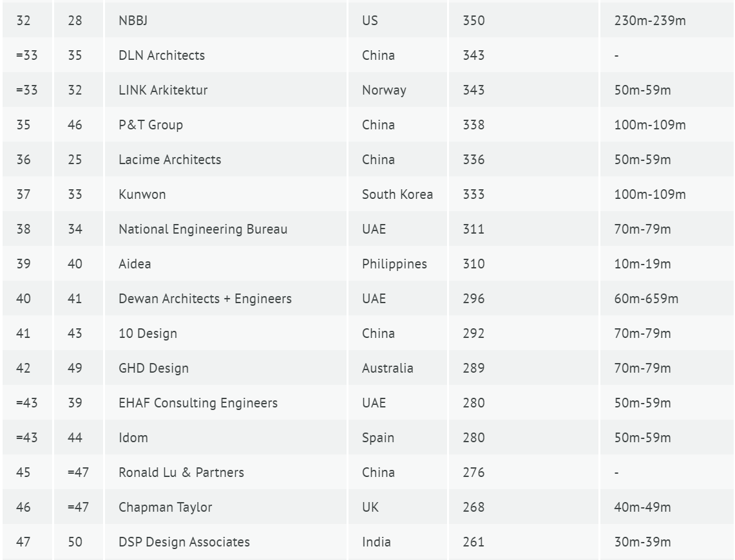Click the NBBJ firm name

(134, 21)
